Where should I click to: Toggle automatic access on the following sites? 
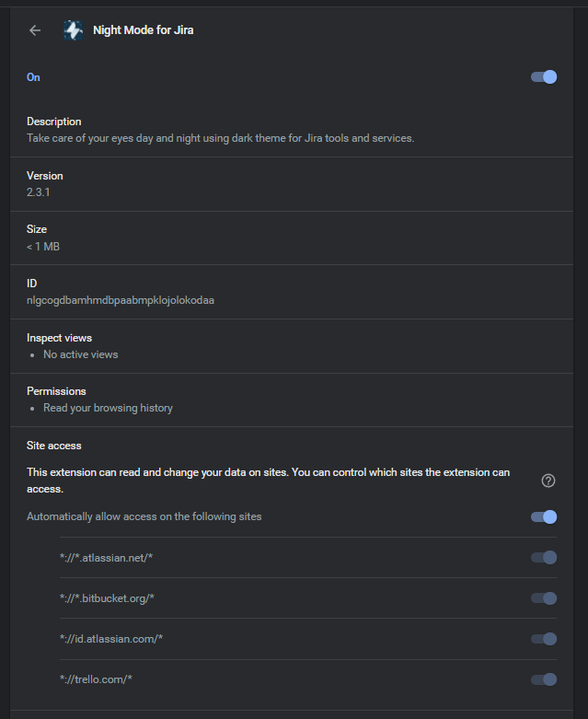tap(544, 517)
